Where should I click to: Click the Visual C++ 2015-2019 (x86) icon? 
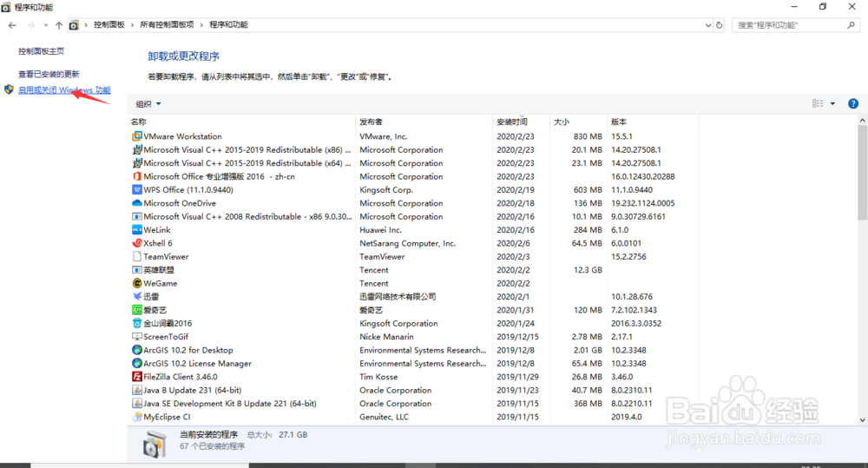click(137, 149)
